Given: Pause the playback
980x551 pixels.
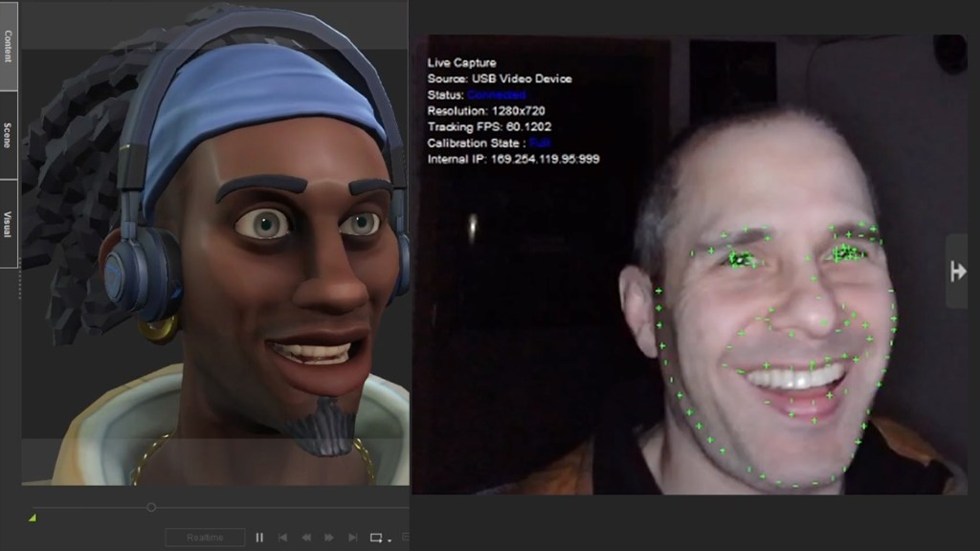Looking at the screenshot, I should tap(259, 538).
